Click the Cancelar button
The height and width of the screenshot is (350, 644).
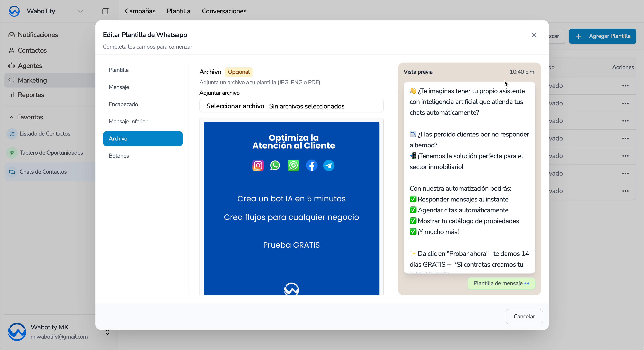point(524,317)
